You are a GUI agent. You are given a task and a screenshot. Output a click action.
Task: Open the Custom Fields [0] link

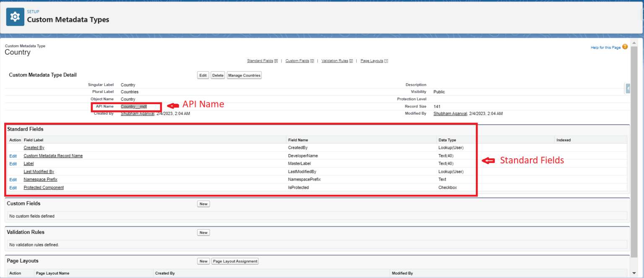coord(298,60)
